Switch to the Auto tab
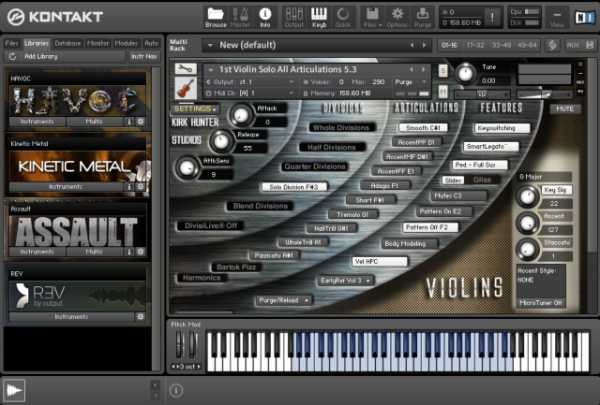 [151, 43]
